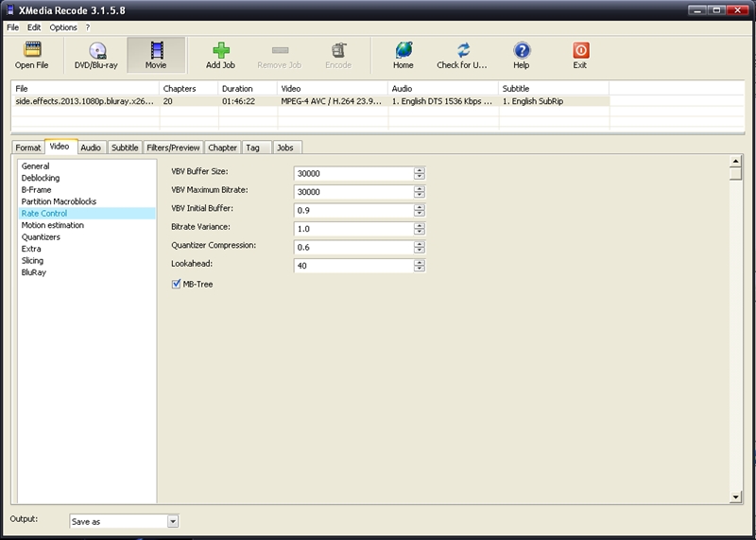
Task: Switch to the Chapter tab
Action: coord(223,148)
